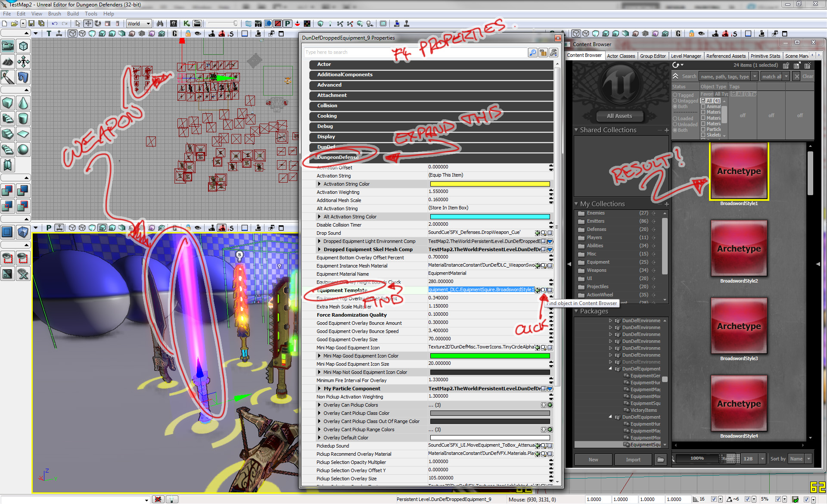Screen dimensions: 827x504
Task: Click the Hide Selected eye icon
Action: pyautogui.click(x=23, y=258)
